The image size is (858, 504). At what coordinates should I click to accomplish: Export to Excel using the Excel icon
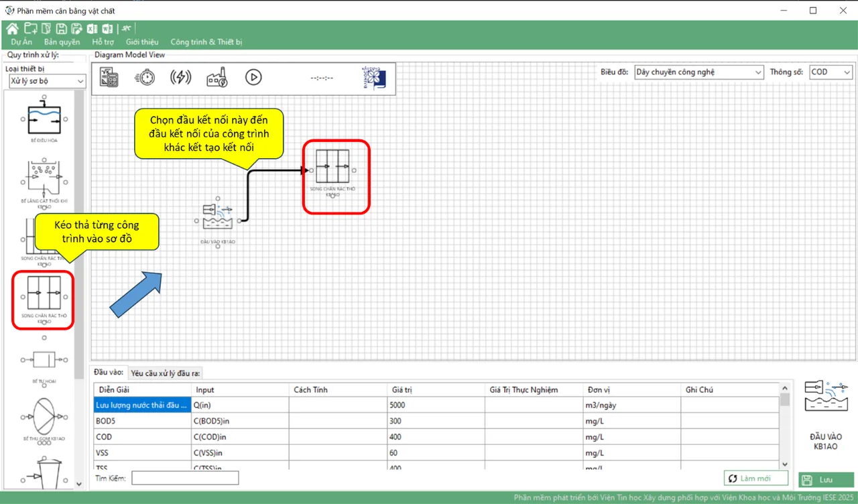tap(92, 28)
